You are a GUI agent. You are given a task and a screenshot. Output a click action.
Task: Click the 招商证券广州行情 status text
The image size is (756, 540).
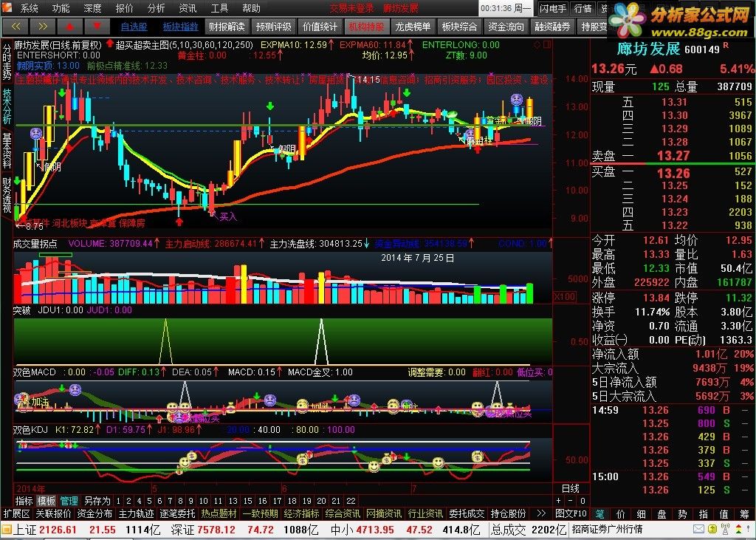coord(608,530)
